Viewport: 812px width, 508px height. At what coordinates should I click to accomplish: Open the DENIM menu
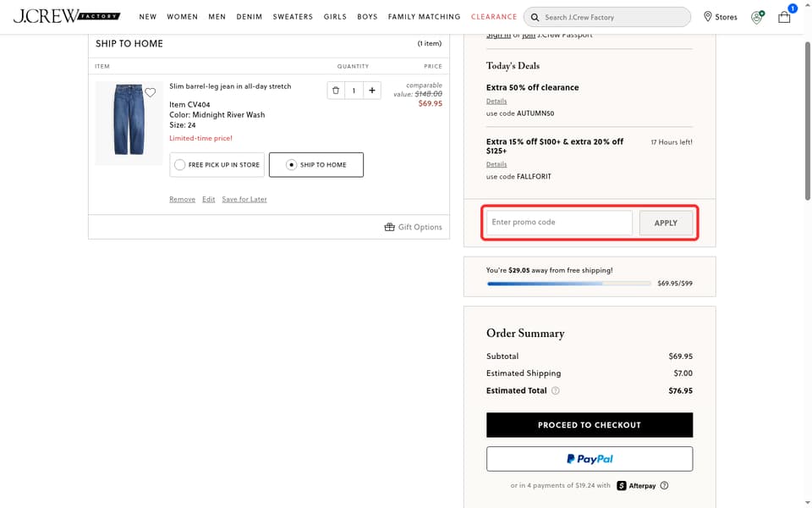coord(249,17)
